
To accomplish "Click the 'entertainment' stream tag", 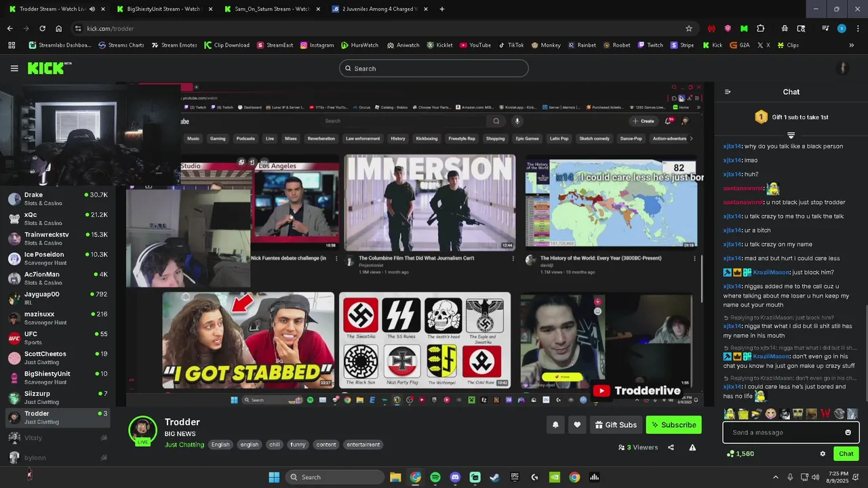I will (363, 445).
